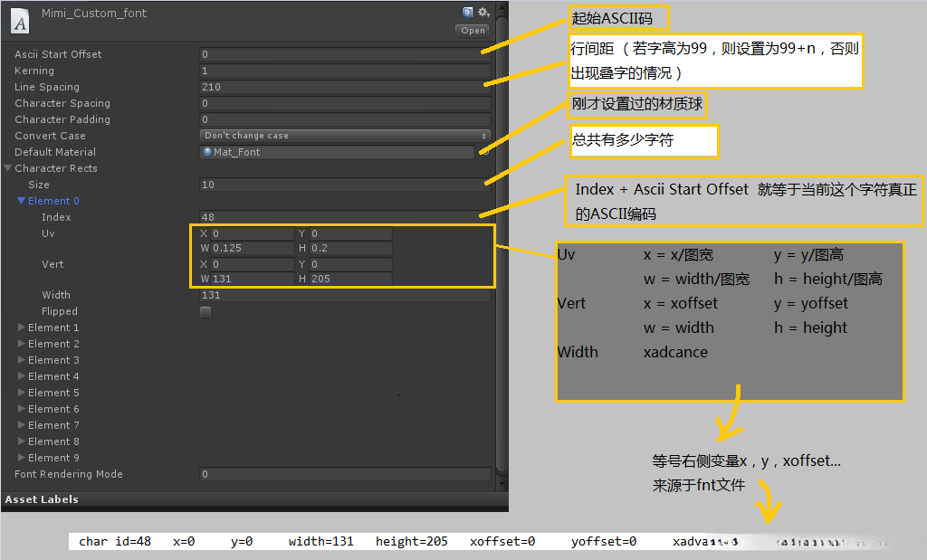Edit the Character Rects Size field

coord(345,185)
